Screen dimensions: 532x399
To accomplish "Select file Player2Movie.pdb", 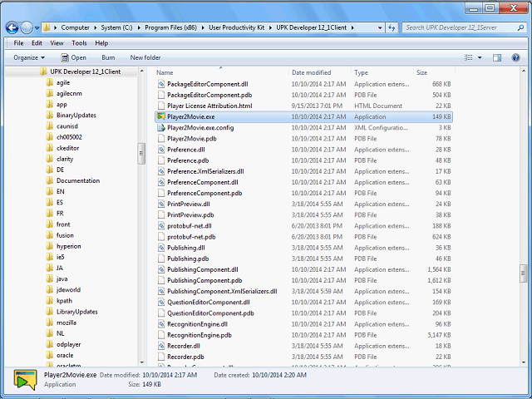I will [x=192, y=139].
